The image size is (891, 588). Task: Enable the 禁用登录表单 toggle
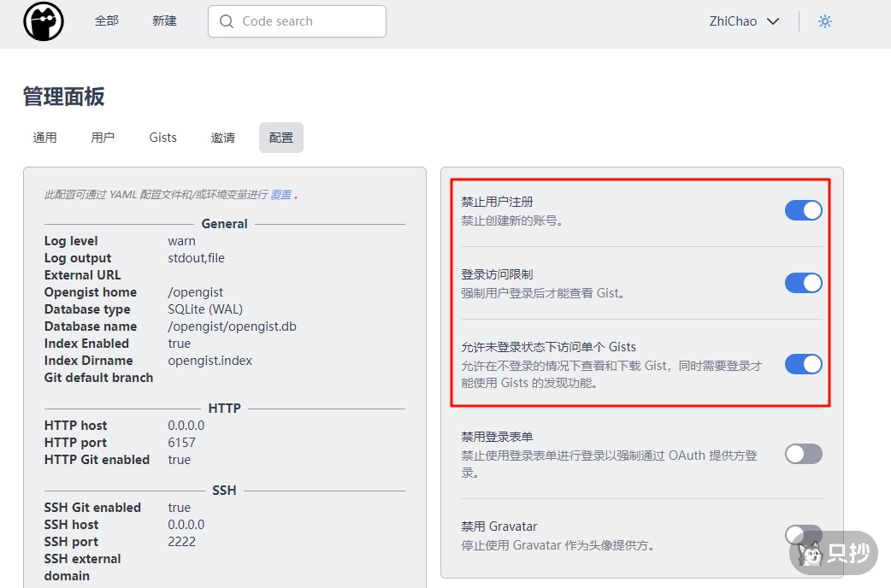pyautogui.click(x=803, y=454)
